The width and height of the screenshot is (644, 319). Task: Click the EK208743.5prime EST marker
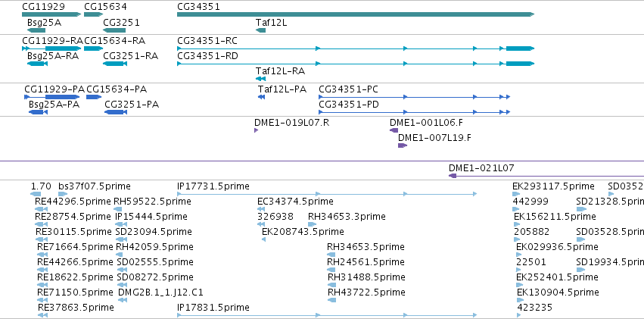(263, 239)
